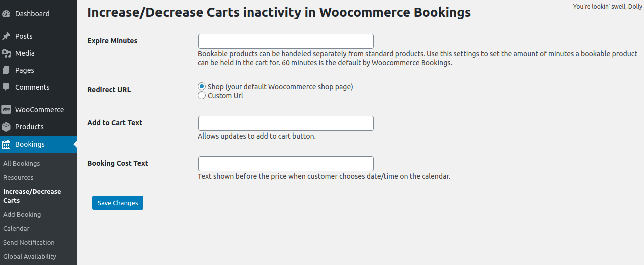The height and width of the screenshot is (265, 644).
Task: Go to Add Booking submenu page
Action: tap(22, 215)
